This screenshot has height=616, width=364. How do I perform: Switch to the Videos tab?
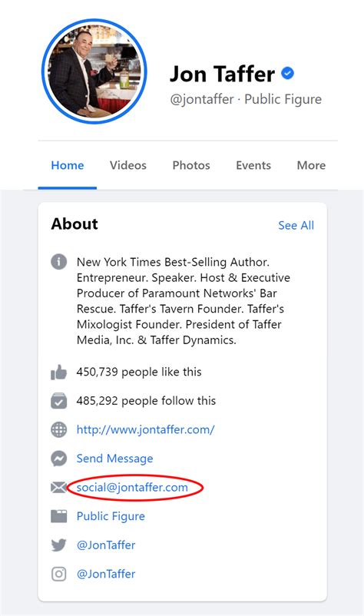coord(128,165)
